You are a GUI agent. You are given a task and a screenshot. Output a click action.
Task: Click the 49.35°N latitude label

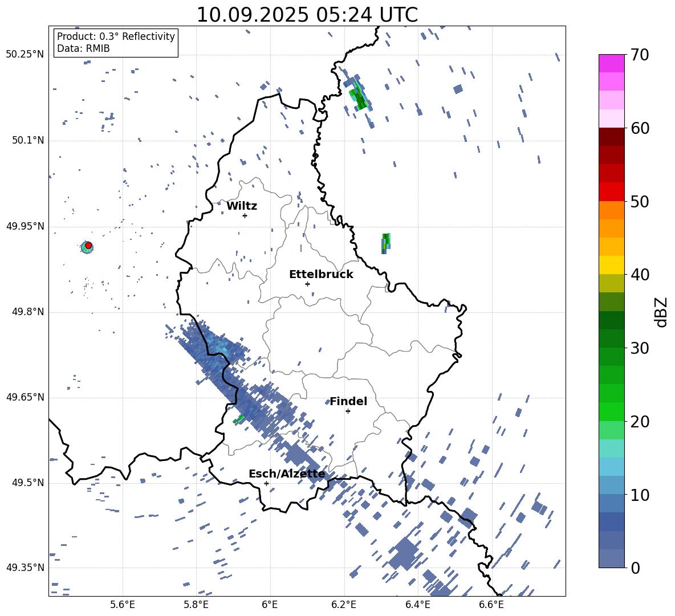click(x=25, y=568)
